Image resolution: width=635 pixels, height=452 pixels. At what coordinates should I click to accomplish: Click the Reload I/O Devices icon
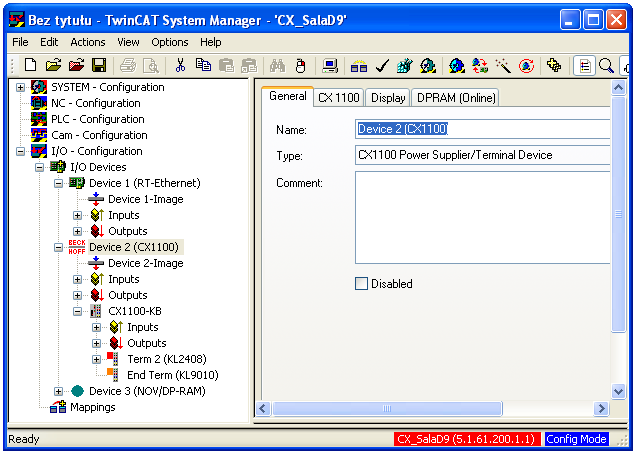(x=479, y=65)
